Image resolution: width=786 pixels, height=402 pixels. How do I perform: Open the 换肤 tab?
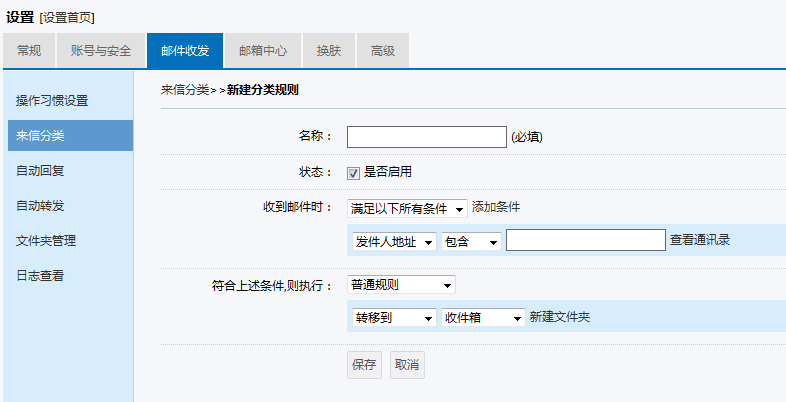click(329, 50)
